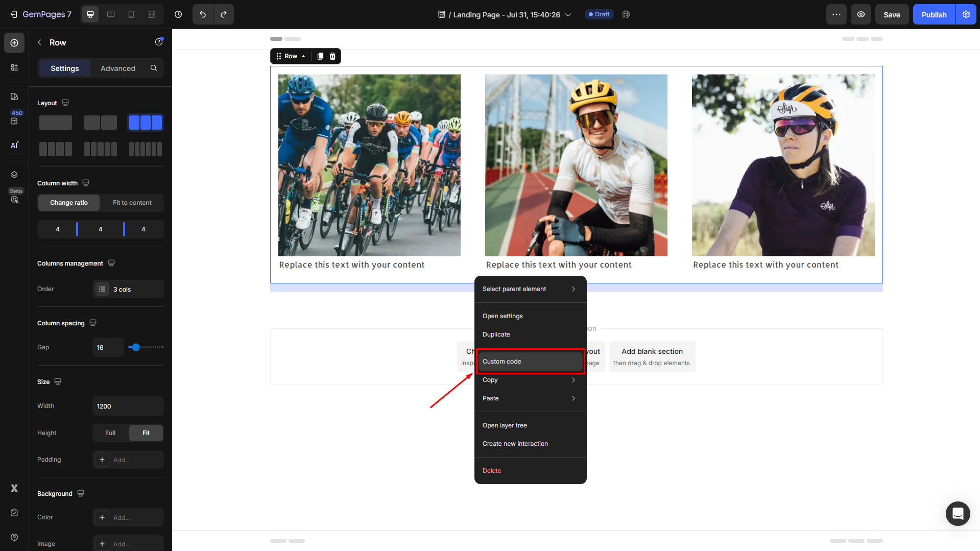Select desktop device view

pos(90,14)
